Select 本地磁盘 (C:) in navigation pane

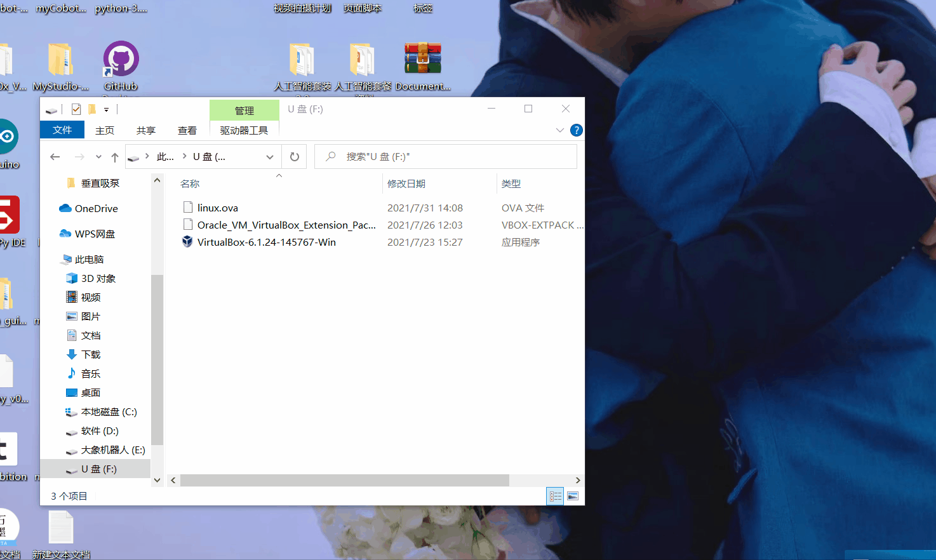pyautogui.click(x=109, y=411)
